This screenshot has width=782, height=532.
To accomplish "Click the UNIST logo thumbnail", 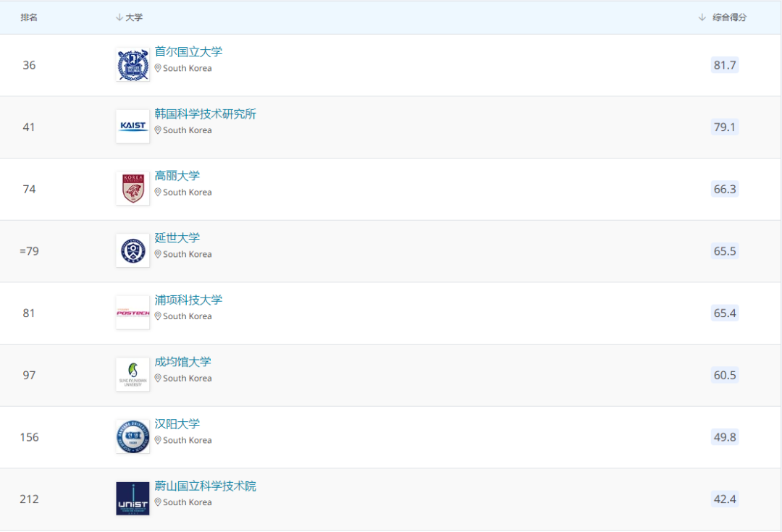I will (133, 499).
